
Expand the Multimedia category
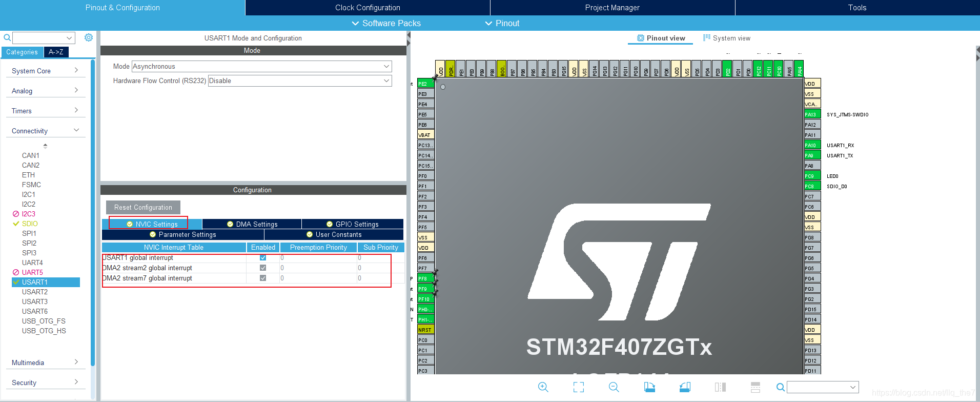[x=46, y=363]
